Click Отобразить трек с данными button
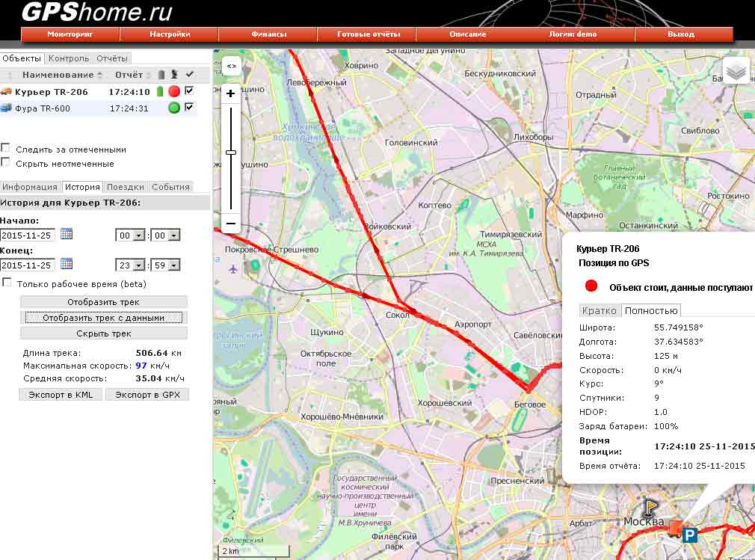Screen dimensions: 755x560 pos(103,318)
